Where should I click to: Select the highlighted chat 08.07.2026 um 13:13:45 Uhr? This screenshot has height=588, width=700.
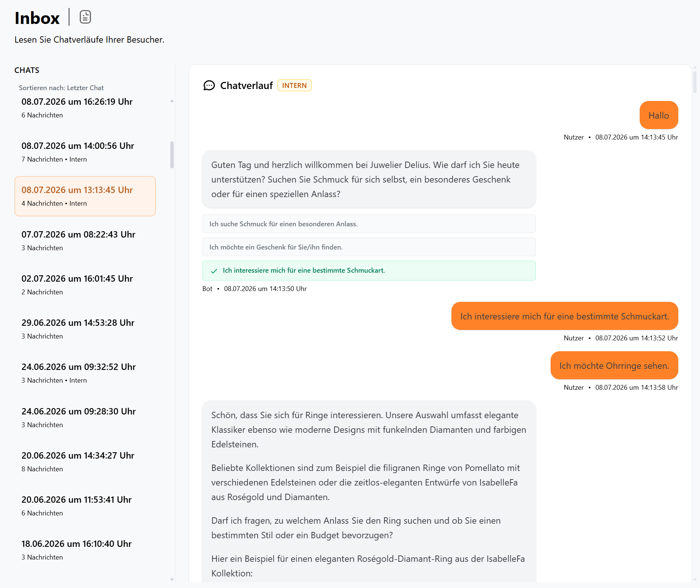pos(85,196)
